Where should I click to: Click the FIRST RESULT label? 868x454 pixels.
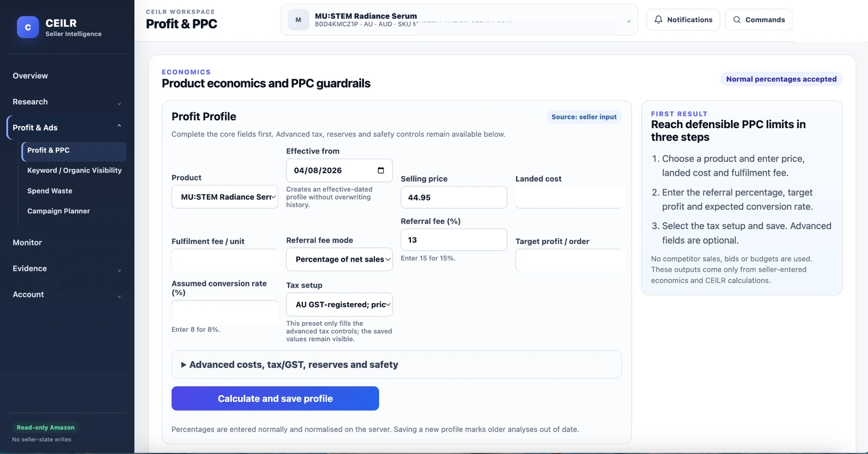click(679, 114)
